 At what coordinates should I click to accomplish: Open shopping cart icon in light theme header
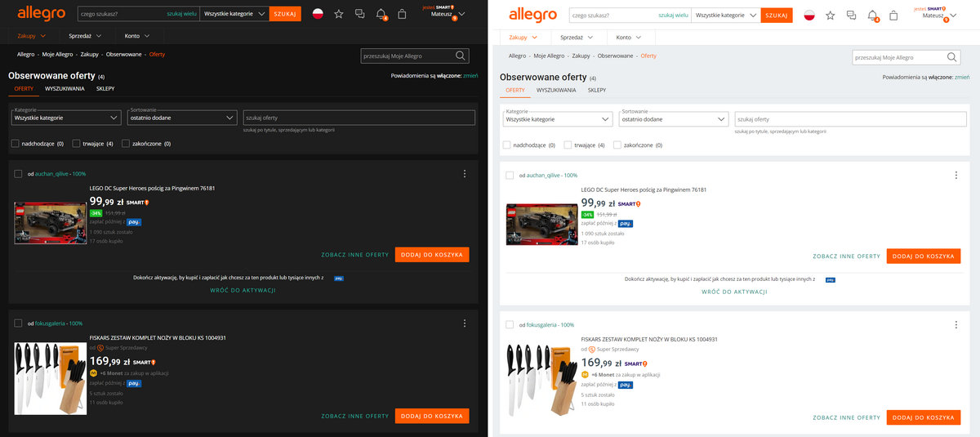tap(893, 15)
